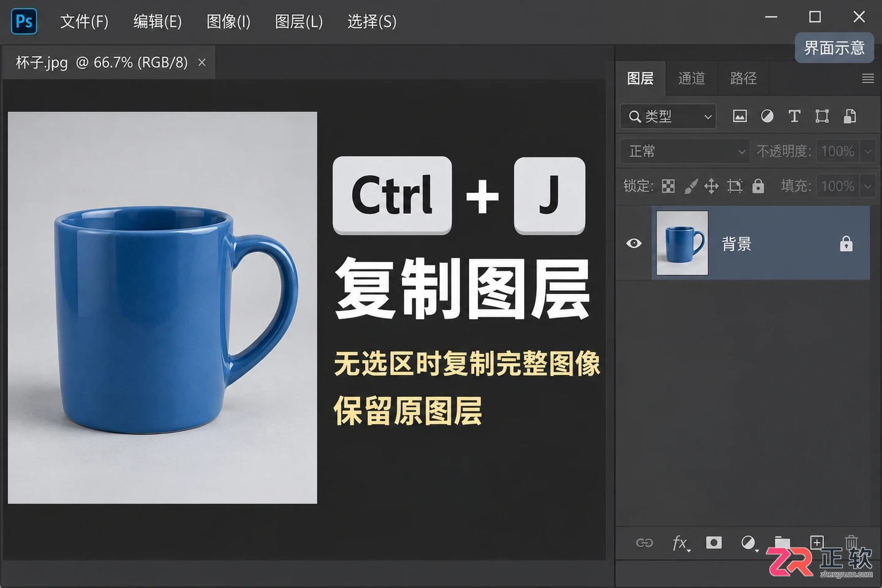This screenshot has height=588, width=882.
Task: Click the 填充 100% value field
Action: [x=838, y=186]
